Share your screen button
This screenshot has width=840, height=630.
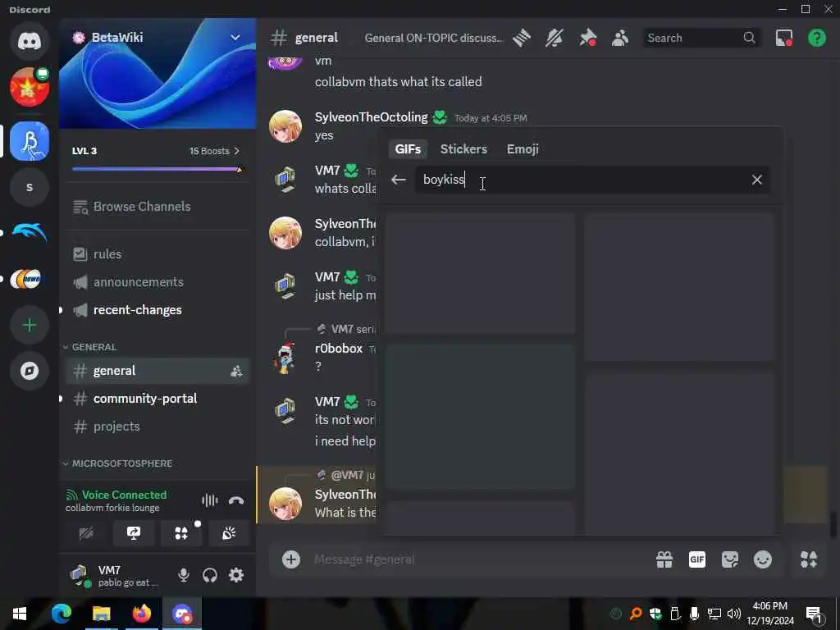coord(134,533)
